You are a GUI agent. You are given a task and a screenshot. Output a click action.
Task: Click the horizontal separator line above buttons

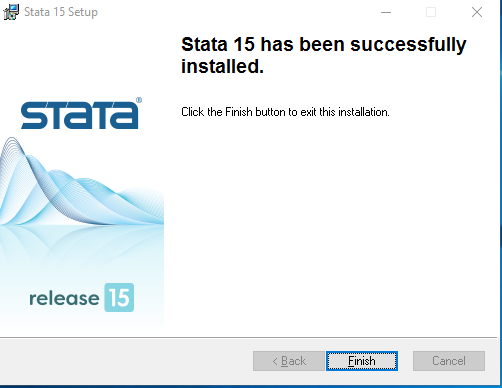pyautogui.click(x=248, y=338)
